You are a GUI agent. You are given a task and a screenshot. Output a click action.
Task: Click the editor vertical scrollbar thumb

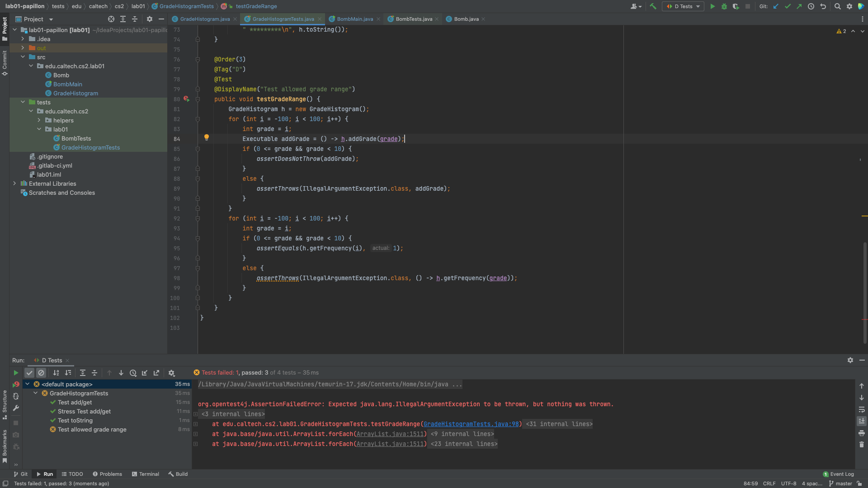click(x=865, y=289)
